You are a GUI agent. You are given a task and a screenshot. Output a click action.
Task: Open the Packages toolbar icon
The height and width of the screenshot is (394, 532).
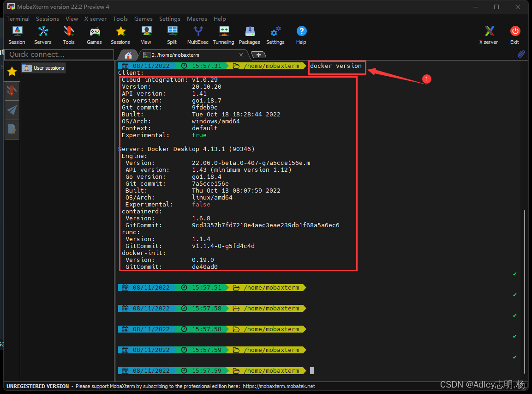(x=249, y=35)
